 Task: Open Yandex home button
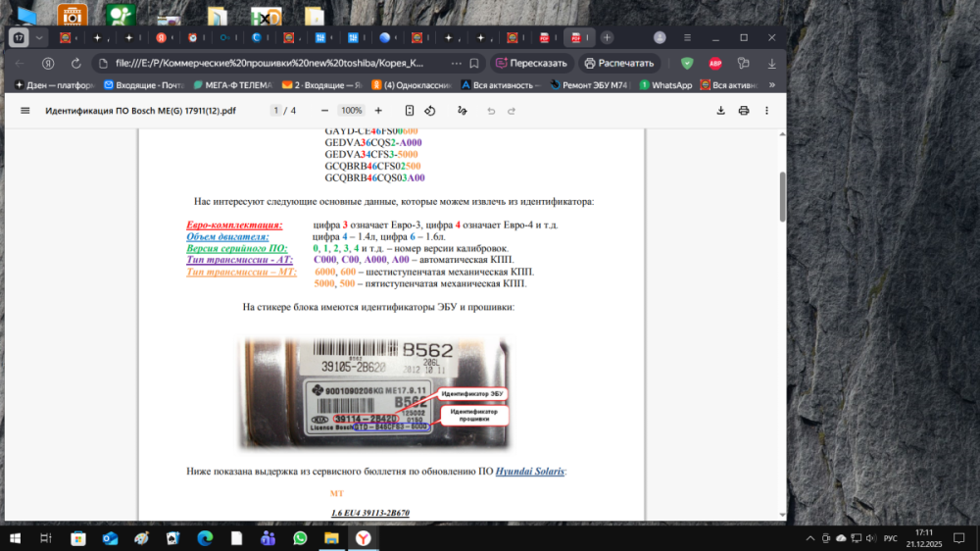(48, 63)
